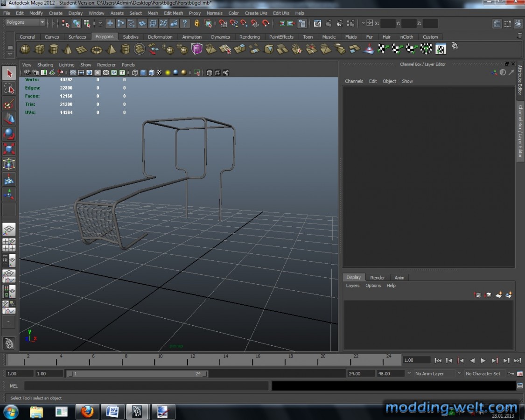Expand the input field mode arrow before X

point(363,23)
